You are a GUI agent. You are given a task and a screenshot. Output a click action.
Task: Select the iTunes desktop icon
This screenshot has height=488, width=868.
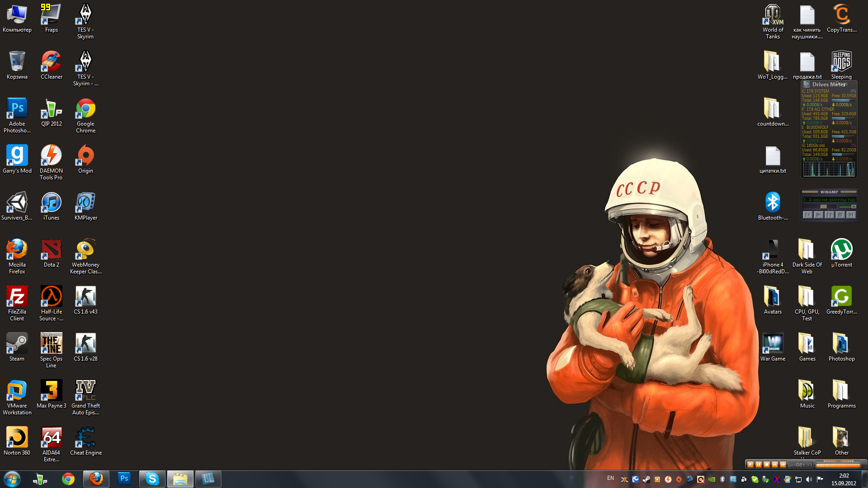pyautogui.click(x=51, y=206)
